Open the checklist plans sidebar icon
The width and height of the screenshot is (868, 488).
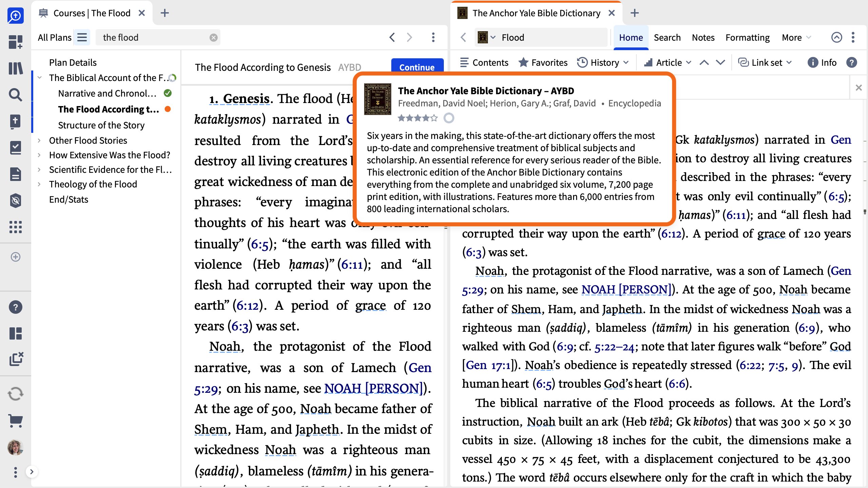pos(16,148)
